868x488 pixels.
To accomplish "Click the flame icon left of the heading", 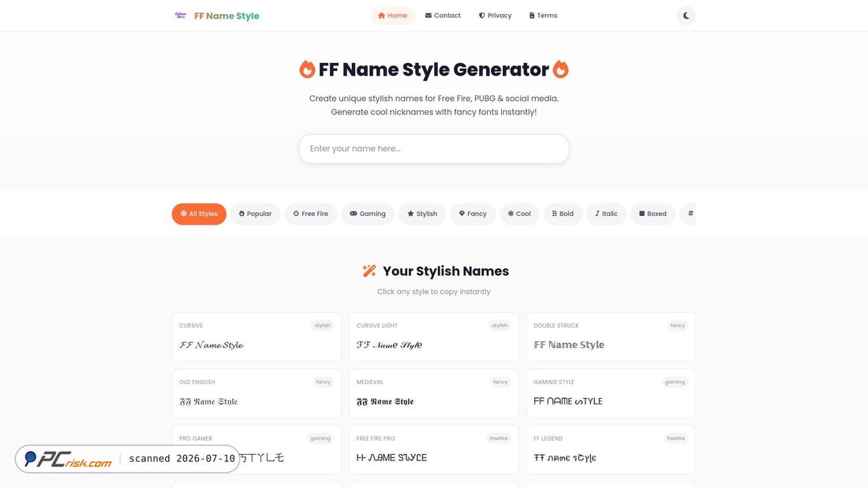I will tap(307, 69).
